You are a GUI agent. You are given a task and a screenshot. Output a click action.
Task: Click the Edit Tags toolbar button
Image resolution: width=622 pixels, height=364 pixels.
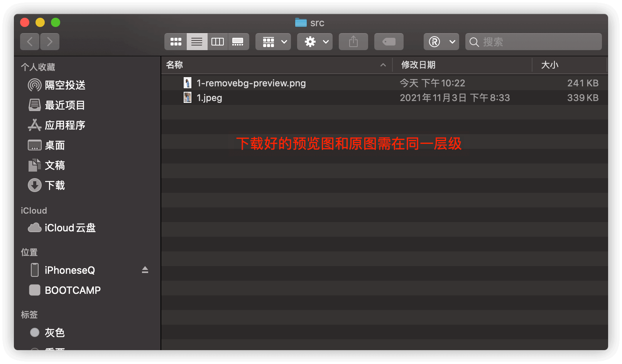pyautogui.click(x=389, y=42)
